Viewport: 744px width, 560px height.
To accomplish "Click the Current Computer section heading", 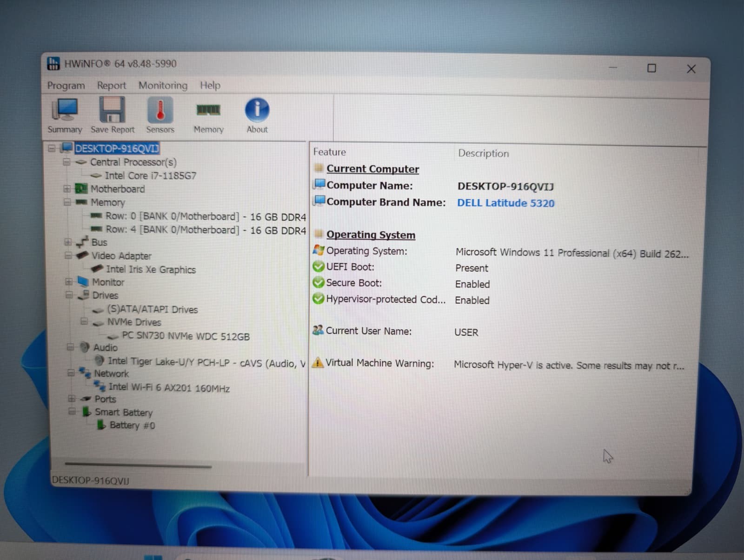I will (372, 168).
